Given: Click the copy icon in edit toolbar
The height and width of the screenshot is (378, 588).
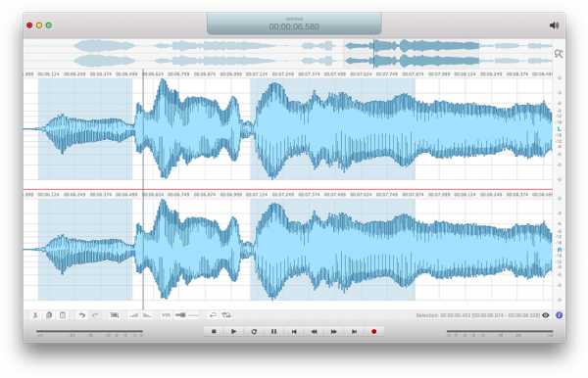Looking at the screenshot, I should click(x=49, y=315).
